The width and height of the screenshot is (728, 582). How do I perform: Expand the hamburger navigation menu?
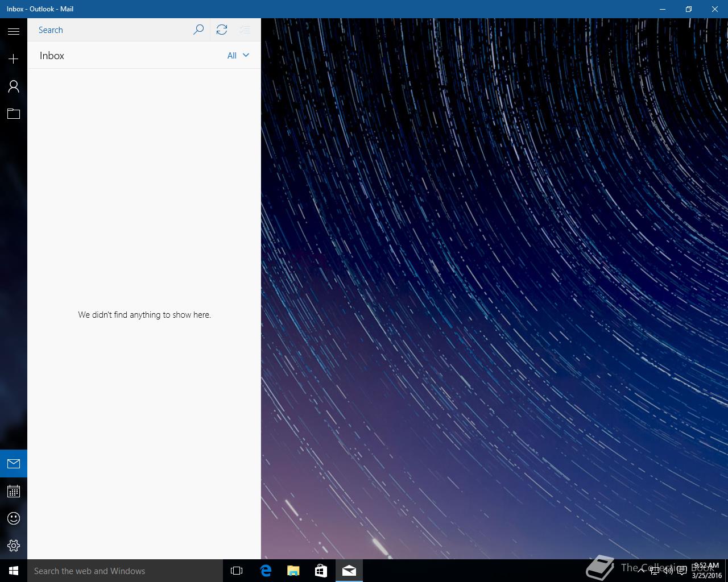14,31
